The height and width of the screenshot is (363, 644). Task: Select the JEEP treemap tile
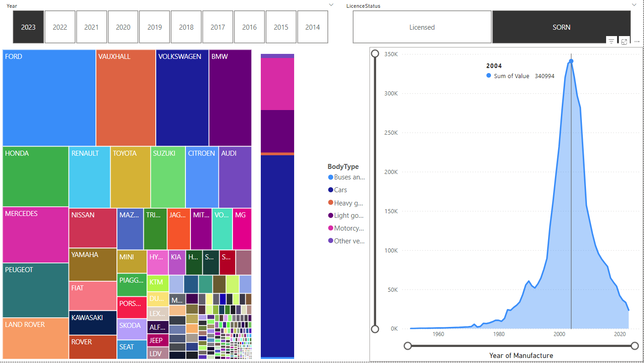158,340
